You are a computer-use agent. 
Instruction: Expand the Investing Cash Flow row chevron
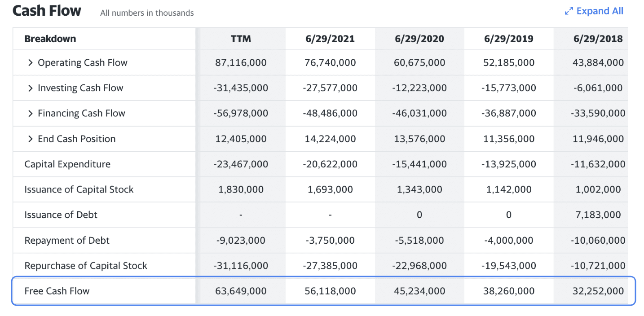pos(31,88)
